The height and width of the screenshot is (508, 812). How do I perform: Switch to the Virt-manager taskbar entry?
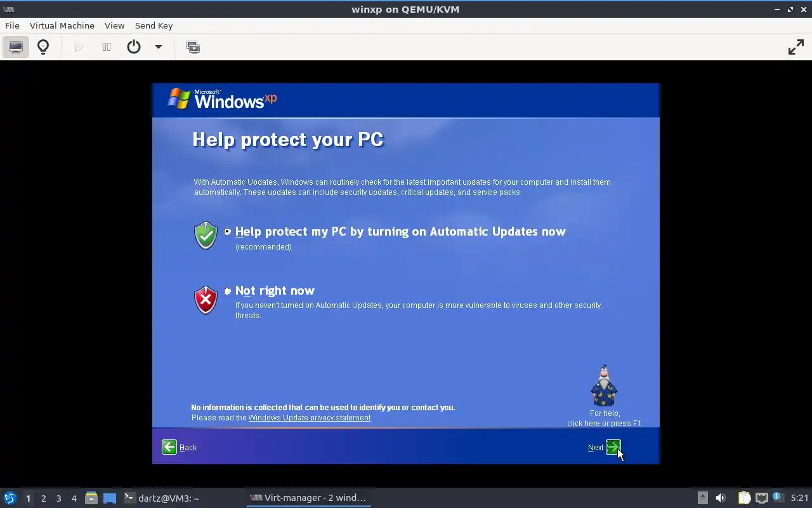point(309,498)
